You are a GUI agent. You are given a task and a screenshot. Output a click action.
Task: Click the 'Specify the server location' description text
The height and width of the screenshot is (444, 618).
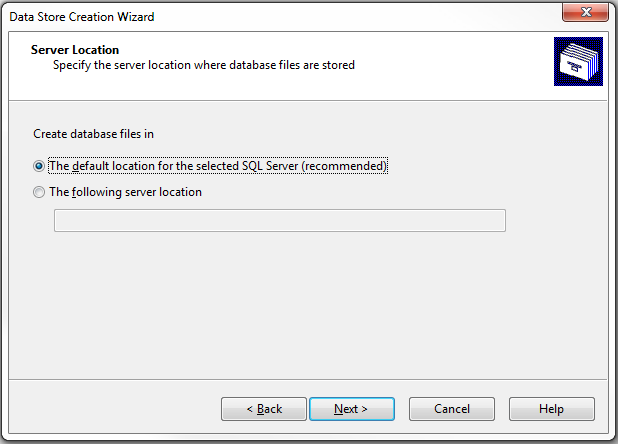pyautogui.click(x=204, y=65)
